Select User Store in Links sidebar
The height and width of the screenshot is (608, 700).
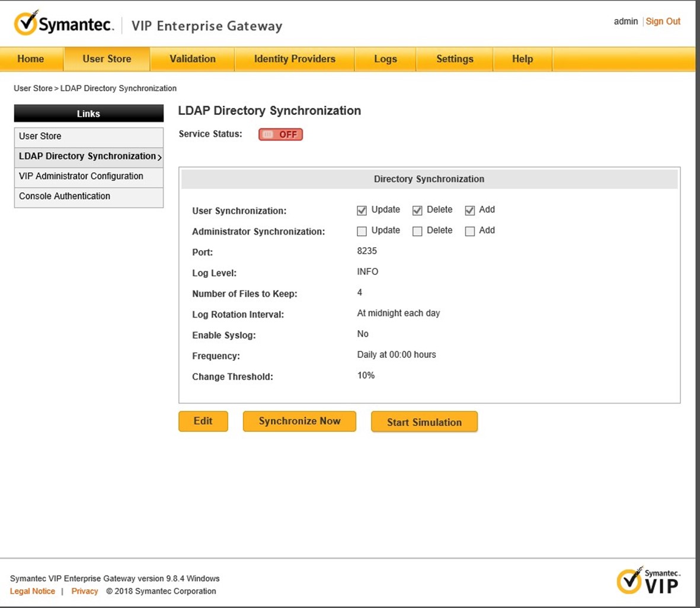[89, 137]
